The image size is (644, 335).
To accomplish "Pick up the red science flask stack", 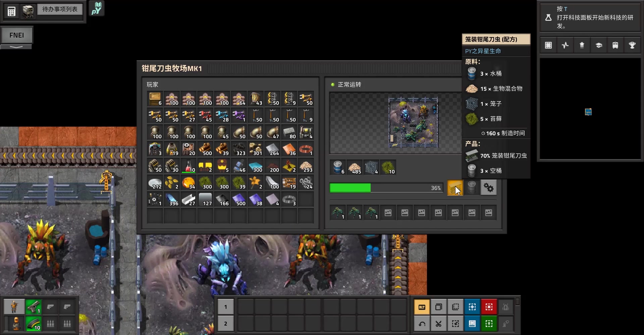I will tap(189, 166).
